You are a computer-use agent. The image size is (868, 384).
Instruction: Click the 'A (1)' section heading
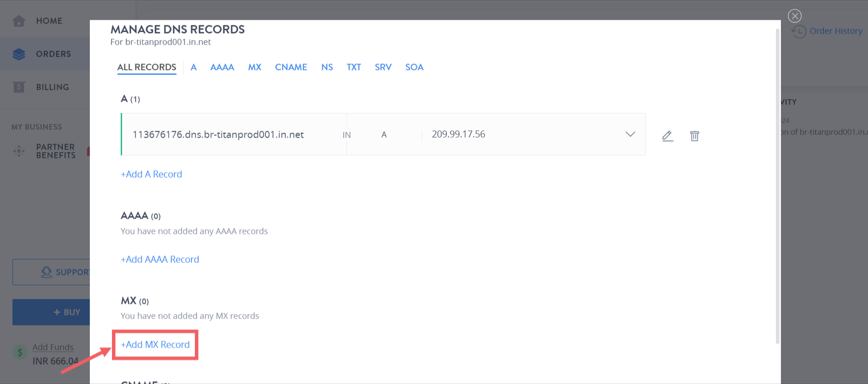[x=130, y=99]
